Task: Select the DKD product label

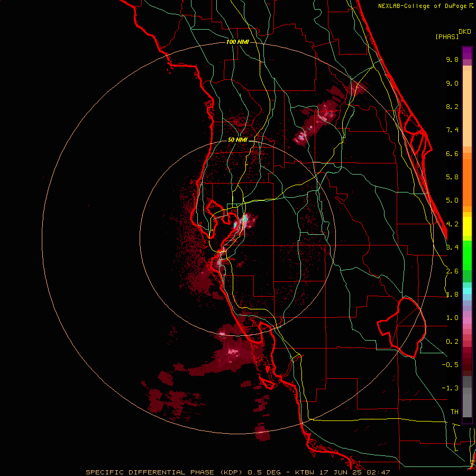Action: click(464, 31)
